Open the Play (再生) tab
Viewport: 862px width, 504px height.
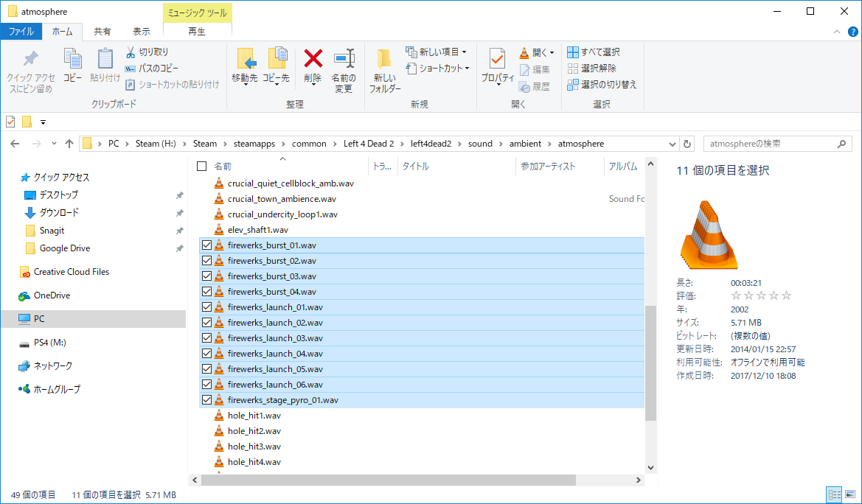pyautogui.click(x=197, y=32)
